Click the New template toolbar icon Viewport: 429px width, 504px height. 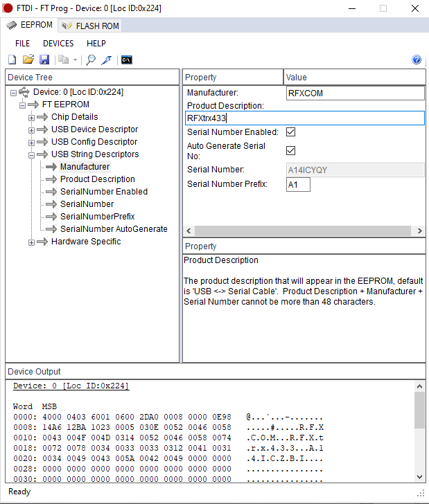pyautogui.click(x=12, y=60)
